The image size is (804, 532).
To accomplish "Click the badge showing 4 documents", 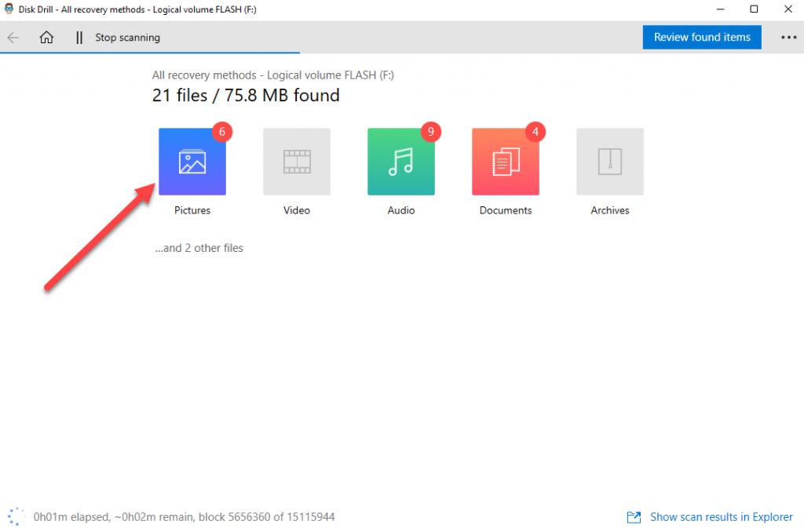I will click(x=535, y=132).
